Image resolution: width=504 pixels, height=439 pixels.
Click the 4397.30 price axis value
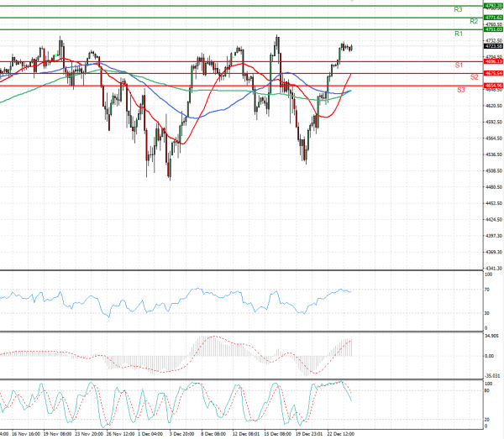(494, 236)
